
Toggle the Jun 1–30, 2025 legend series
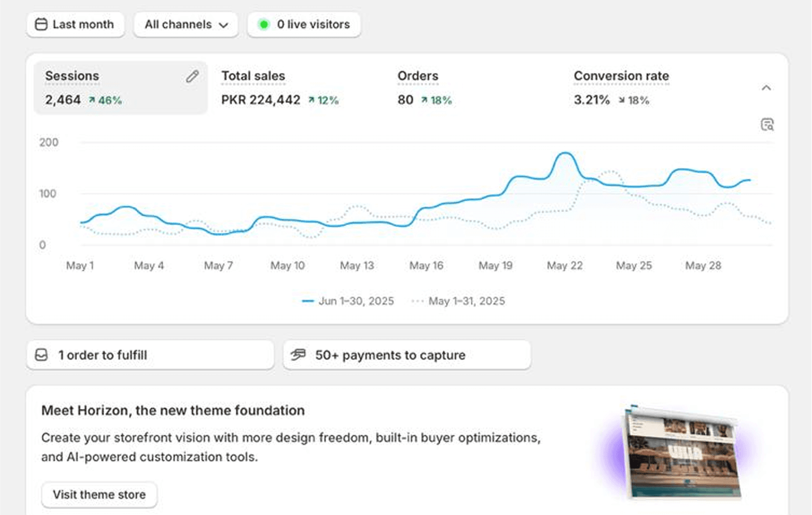[x=348, y=301]
